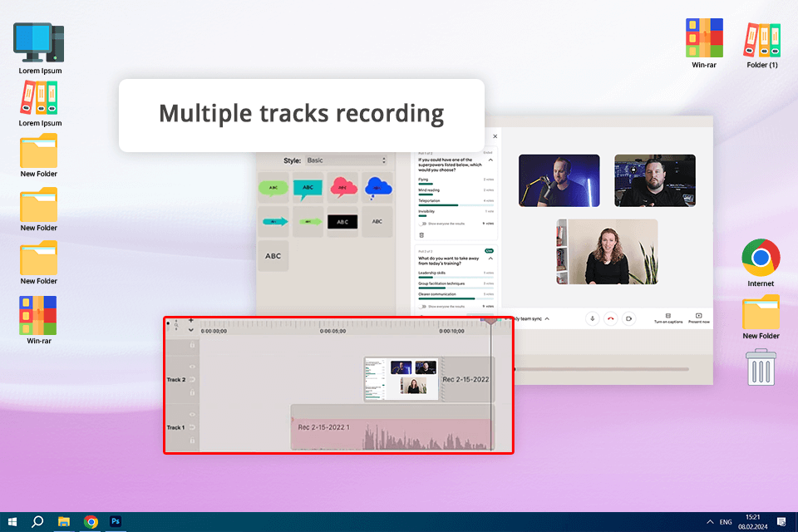Lock Track 2 with the padlock
Image resolution: width=798 pixels, height=532 pixels.
click(192, 392)
